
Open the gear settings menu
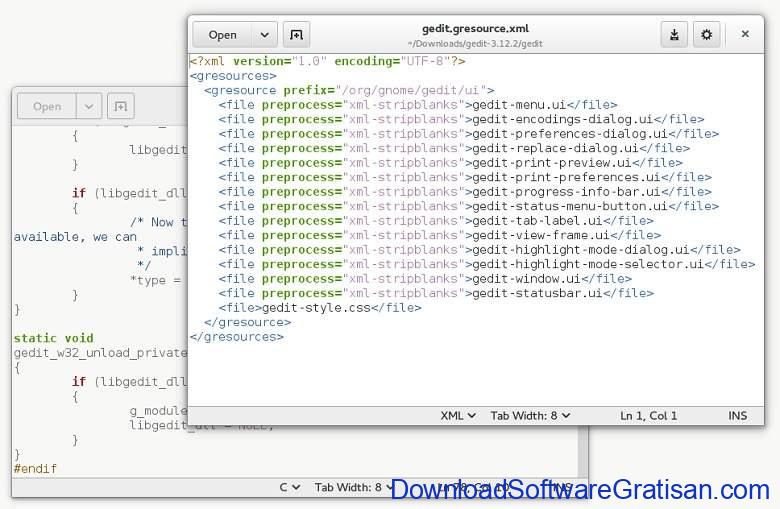click(706, 34)
